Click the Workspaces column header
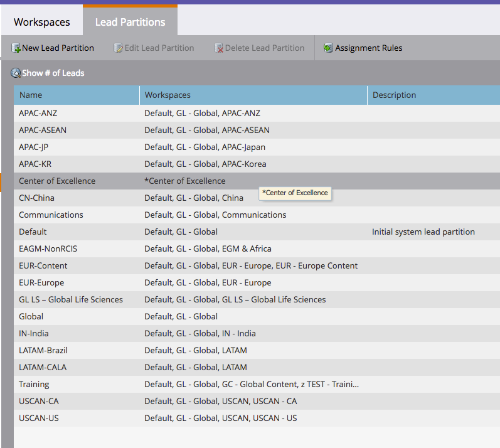 click(x=253, y=95)
